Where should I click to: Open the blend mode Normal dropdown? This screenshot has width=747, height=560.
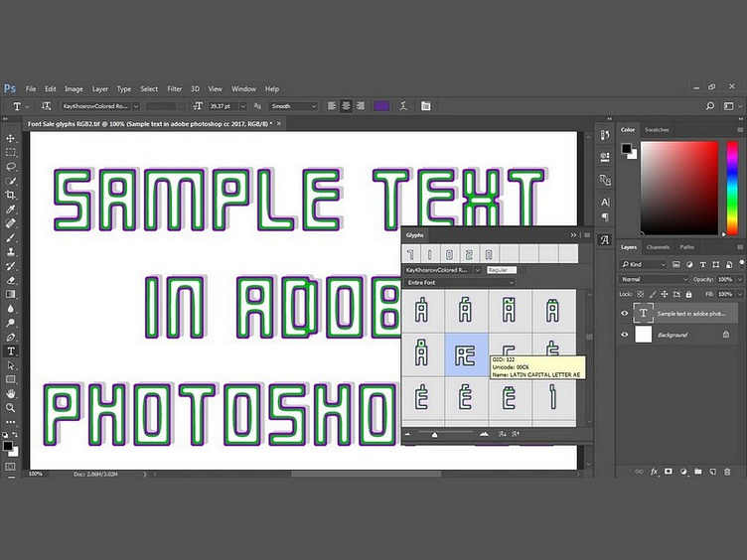pyautogui.click(x=654, y=279)
